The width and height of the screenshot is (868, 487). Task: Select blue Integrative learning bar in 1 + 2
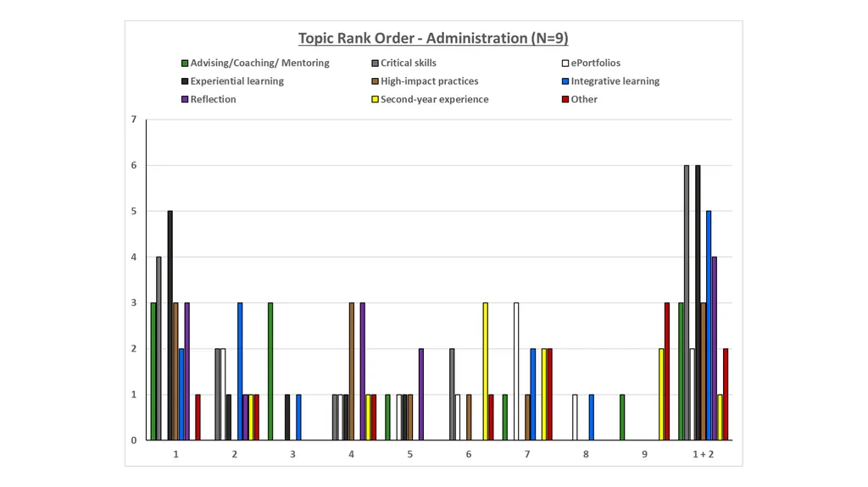709,325
